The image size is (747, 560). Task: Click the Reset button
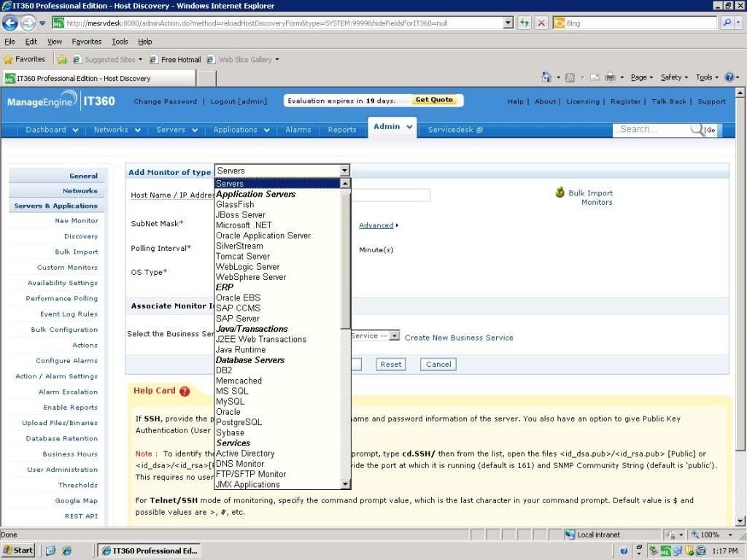click(391, 365)
